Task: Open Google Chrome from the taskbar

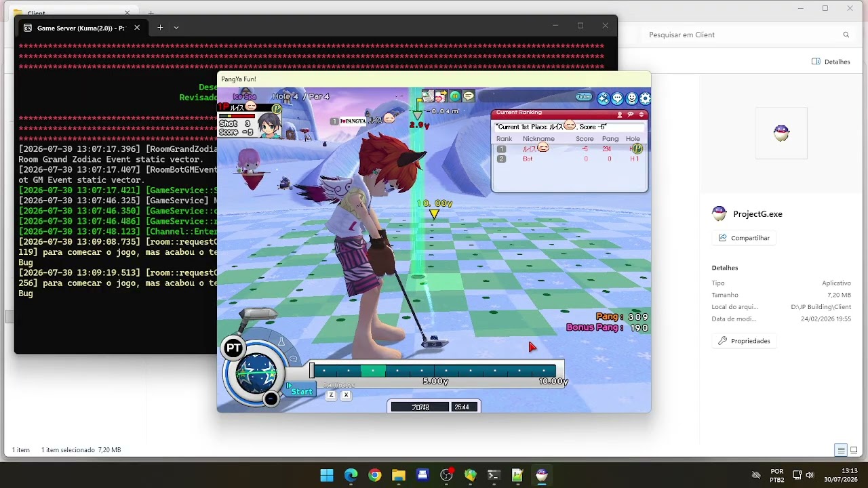Action: (x=375, y=475)
